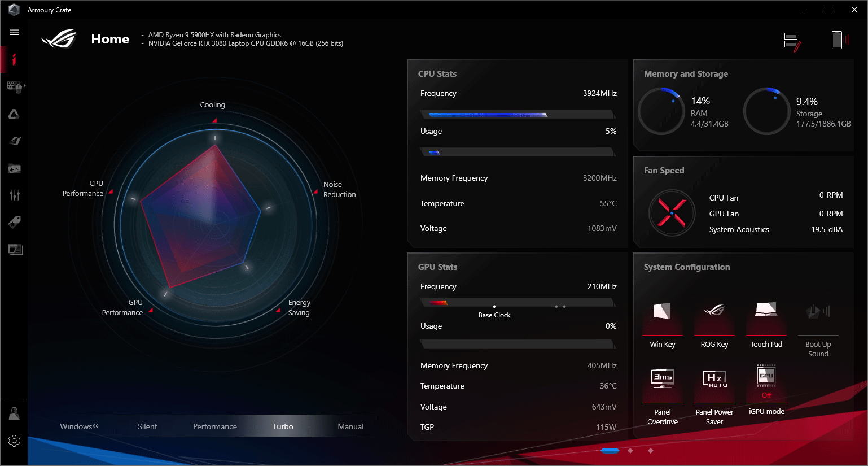Open Aura Sync triangle icon in sidebar

click(x=14, y=114)
